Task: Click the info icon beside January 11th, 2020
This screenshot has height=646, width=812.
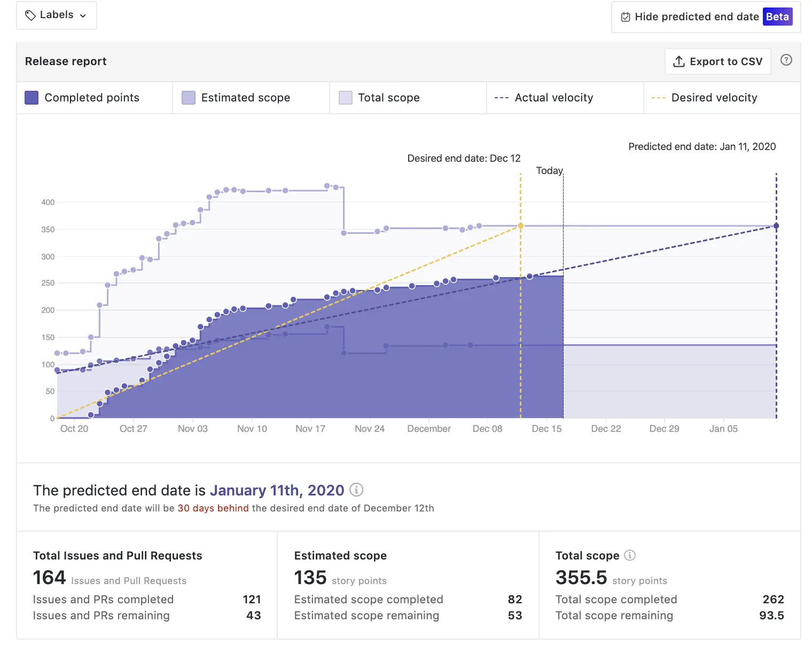Action: point(356,490)
